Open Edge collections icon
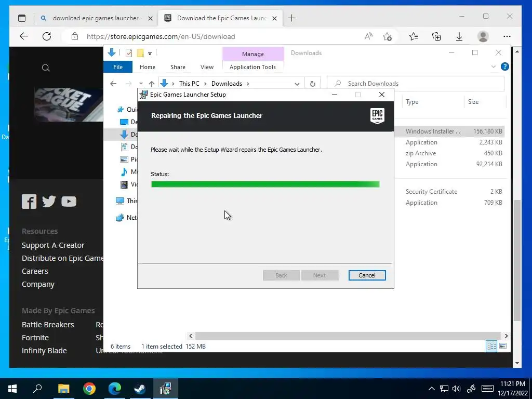The height and width of the screenshot is (399, 532). pyautogui.click(x=436, y=36)
